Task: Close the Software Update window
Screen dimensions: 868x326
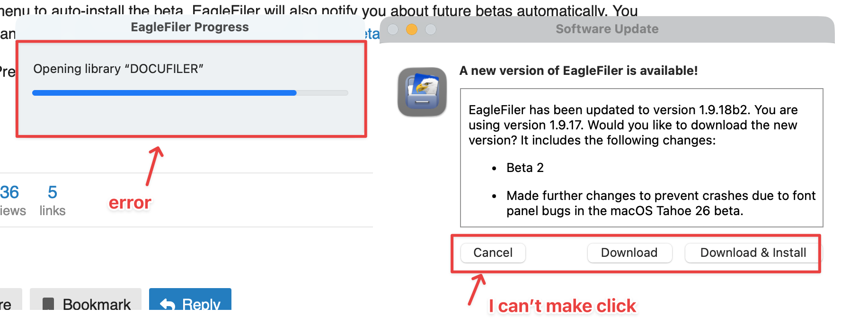Action: 393,29
